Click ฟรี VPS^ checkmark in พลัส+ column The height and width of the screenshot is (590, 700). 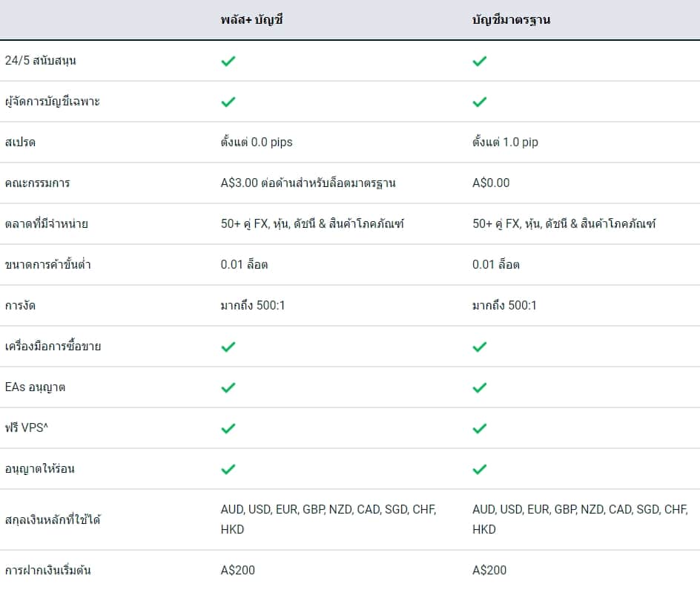click(228, 428)
